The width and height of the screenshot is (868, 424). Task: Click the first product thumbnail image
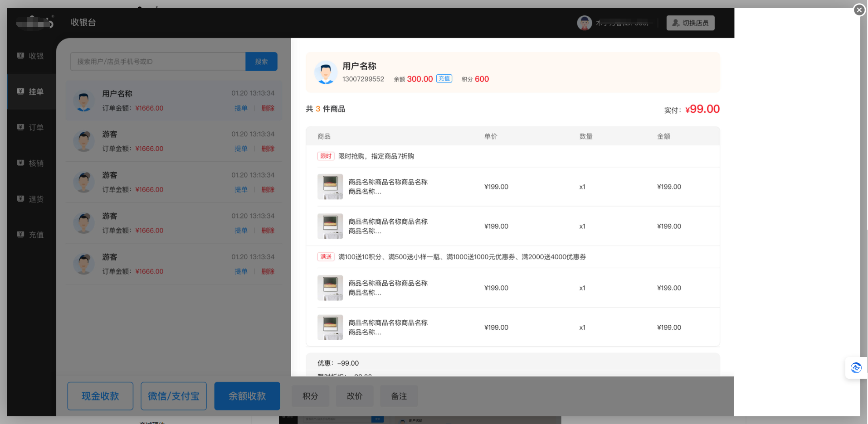[330, 187]
